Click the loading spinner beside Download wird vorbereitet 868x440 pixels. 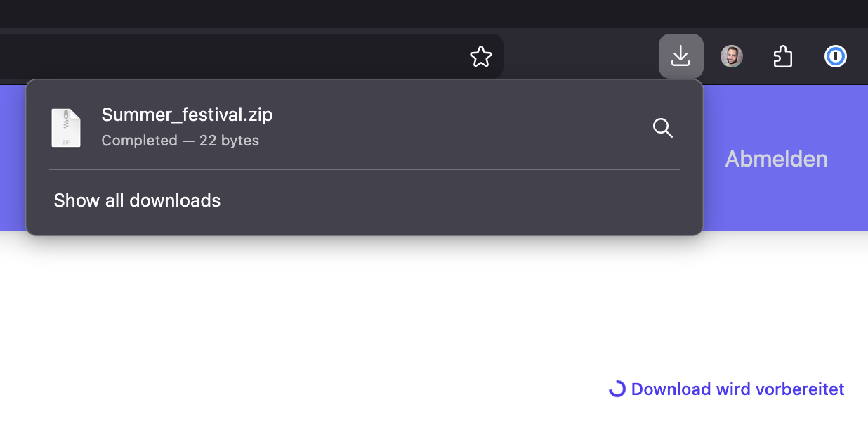(617, 389)
